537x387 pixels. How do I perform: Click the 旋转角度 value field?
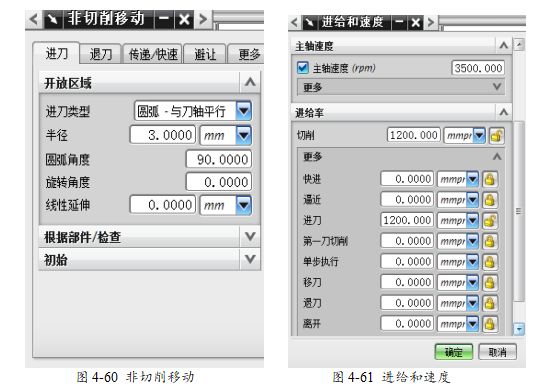(219, 182)
